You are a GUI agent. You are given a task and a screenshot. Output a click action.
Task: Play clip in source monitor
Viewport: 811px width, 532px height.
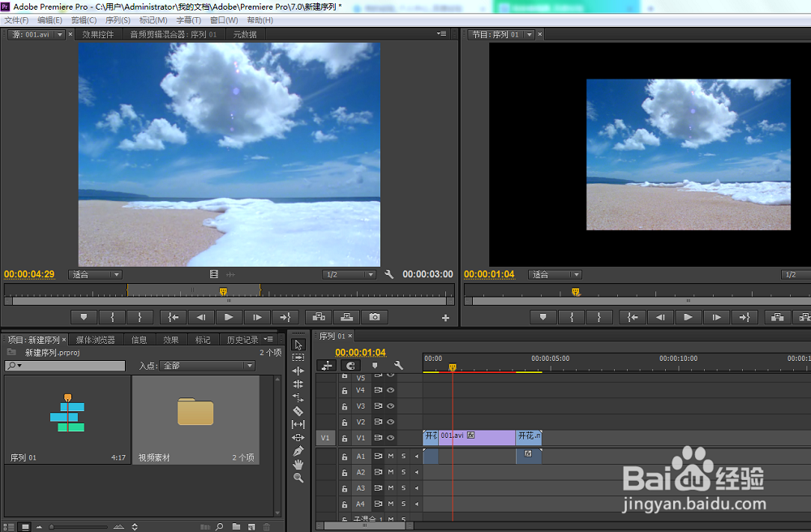[229, 317]
